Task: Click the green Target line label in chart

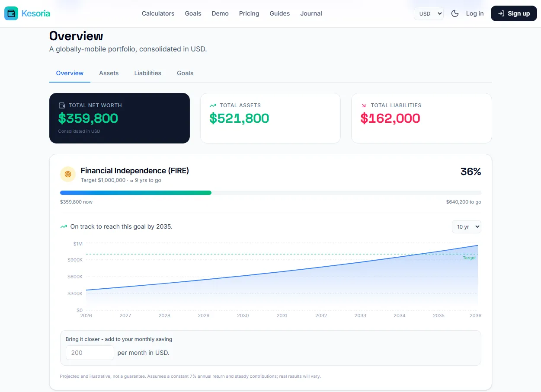Action: (x=469, y=258)
